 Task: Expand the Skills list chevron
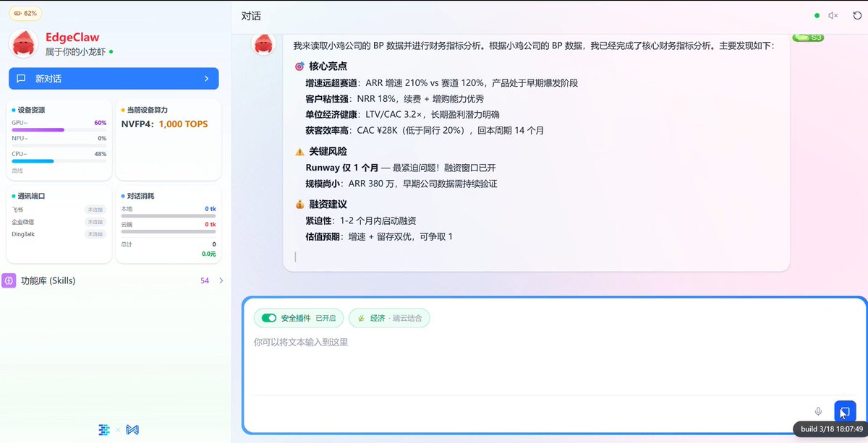coord(221,280)
